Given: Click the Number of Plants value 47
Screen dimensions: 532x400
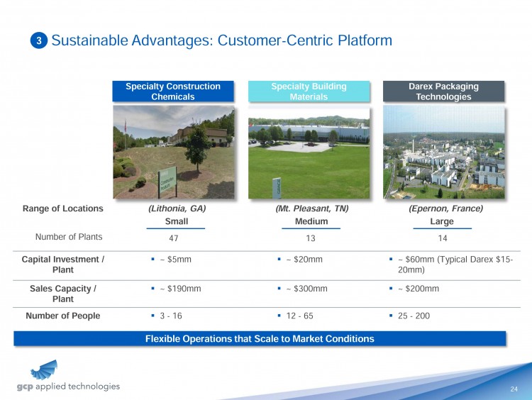Looking at the screenshot, I should tap(174, 238).
